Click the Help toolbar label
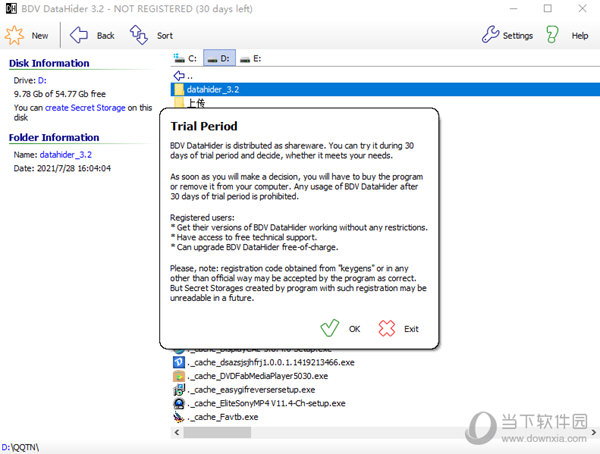 580,36
